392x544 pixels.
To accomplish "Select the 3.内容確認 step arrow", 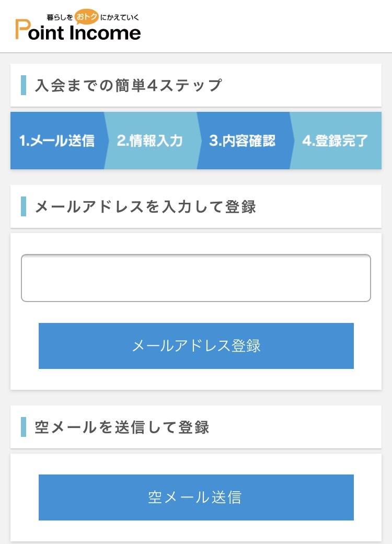I will tap(242, 141).
